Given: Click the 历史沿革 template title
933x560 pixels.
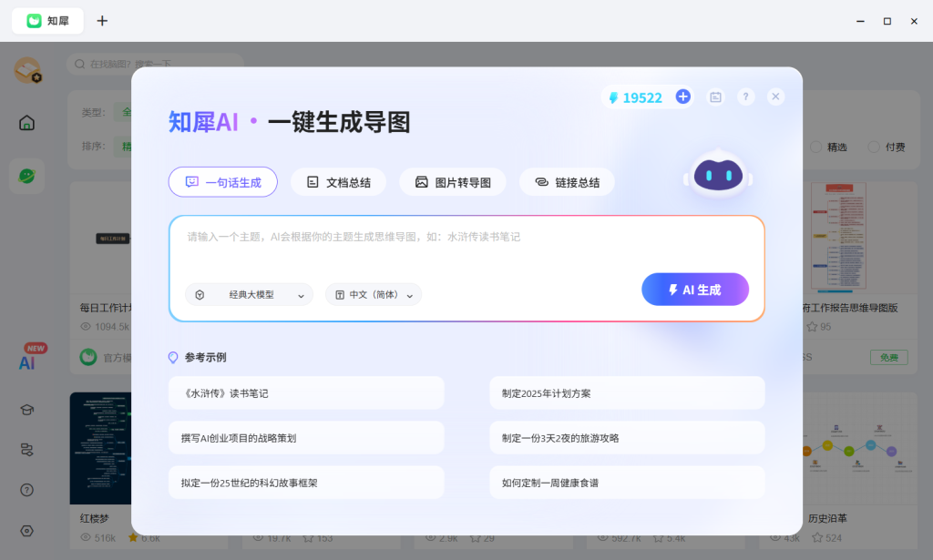Looking at the screenshot, I should point(827,518).
